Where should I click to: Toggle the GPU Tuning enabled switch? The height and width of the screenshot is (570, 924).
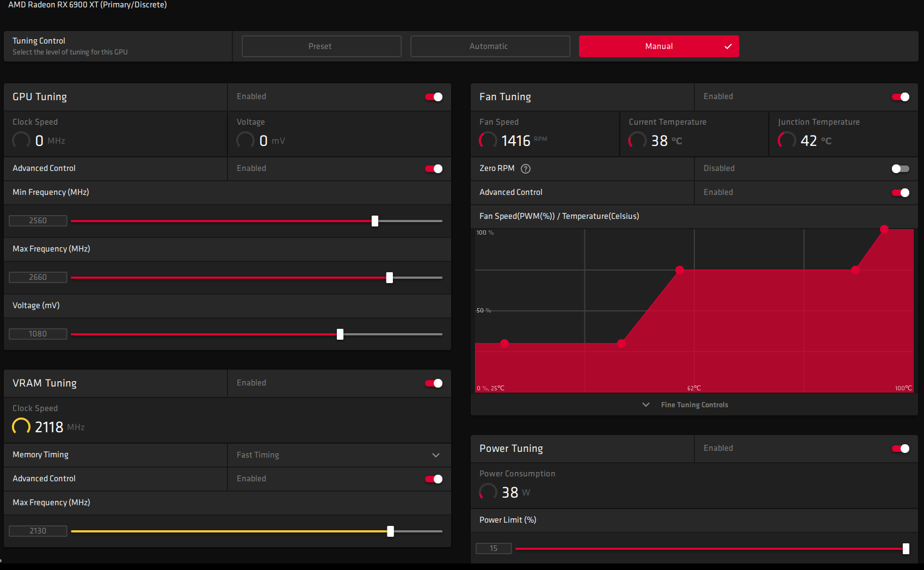[x=434, y=97]
